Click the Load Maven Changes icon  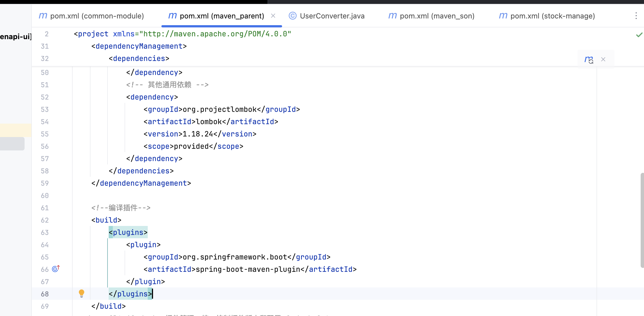pos(589,60)
